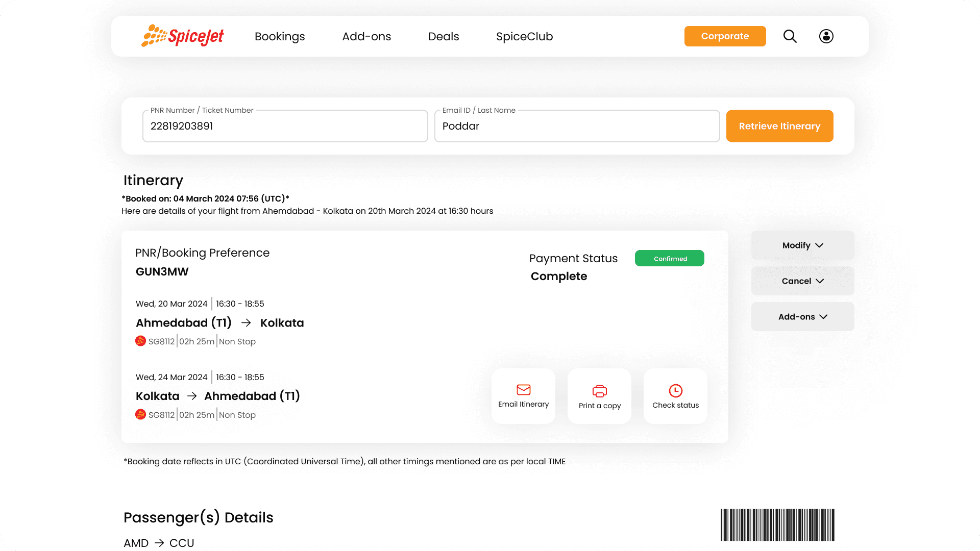Click the Email ID / Last Name field

[577, 126]
